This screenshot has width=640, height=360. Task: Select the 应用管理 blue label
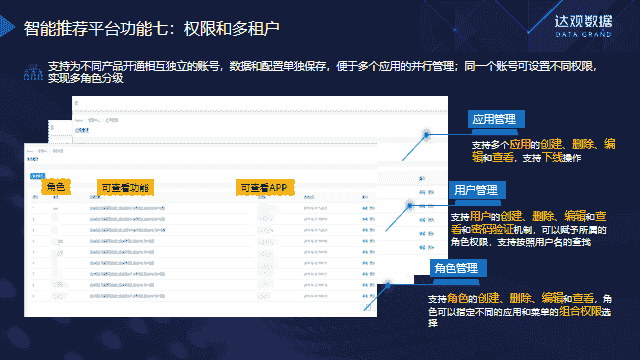click(x=496, y=120)
